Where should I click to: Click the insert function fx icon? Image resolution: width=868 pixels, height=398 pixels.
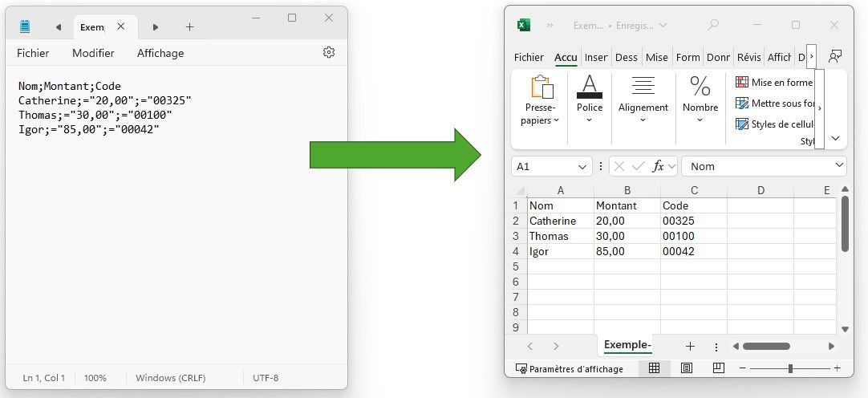[659, 166]
